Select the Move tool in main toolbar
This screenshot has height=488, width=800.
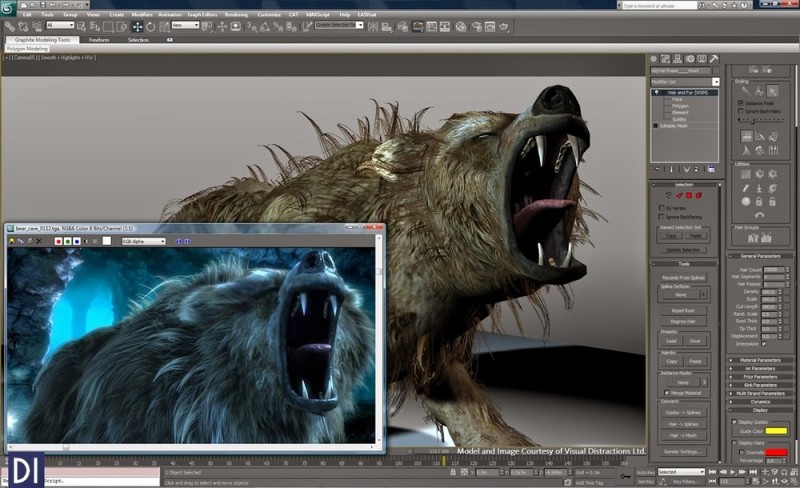tap(137, 27)
